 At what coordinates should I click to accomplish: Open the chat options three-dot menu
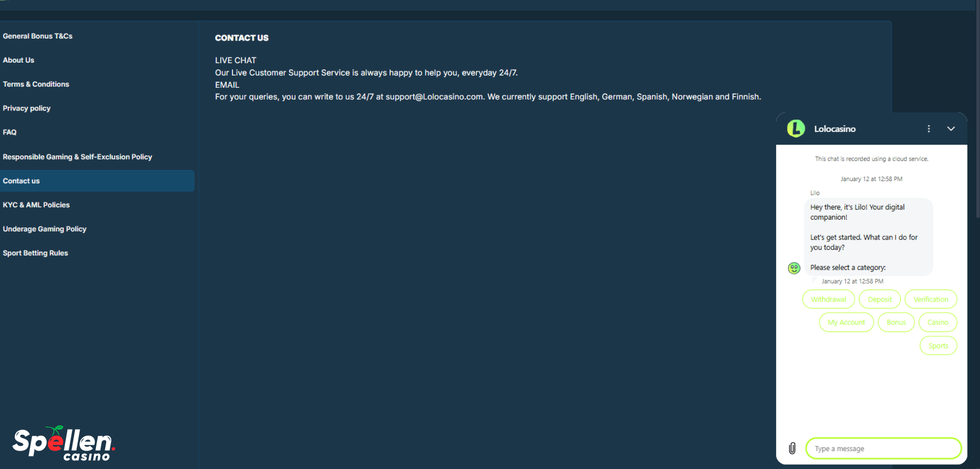[929, 129]
